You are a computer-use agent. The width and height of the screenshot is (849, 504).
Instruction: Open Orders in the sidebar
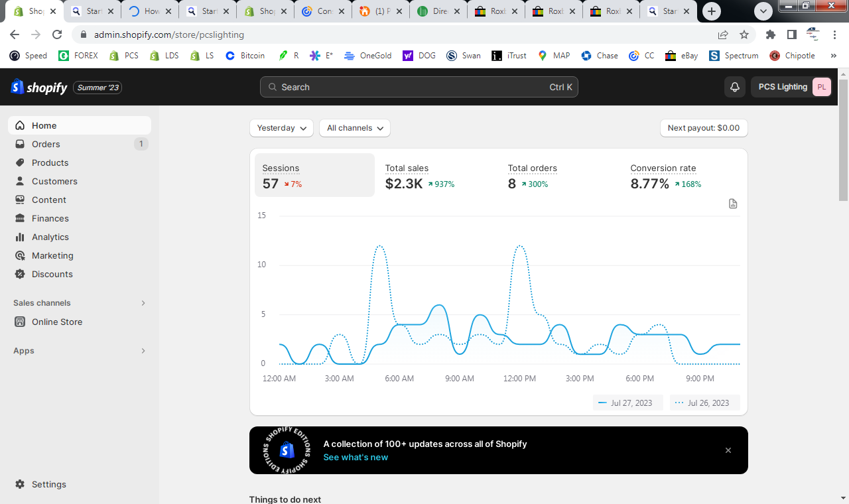[x=80, y=144]
